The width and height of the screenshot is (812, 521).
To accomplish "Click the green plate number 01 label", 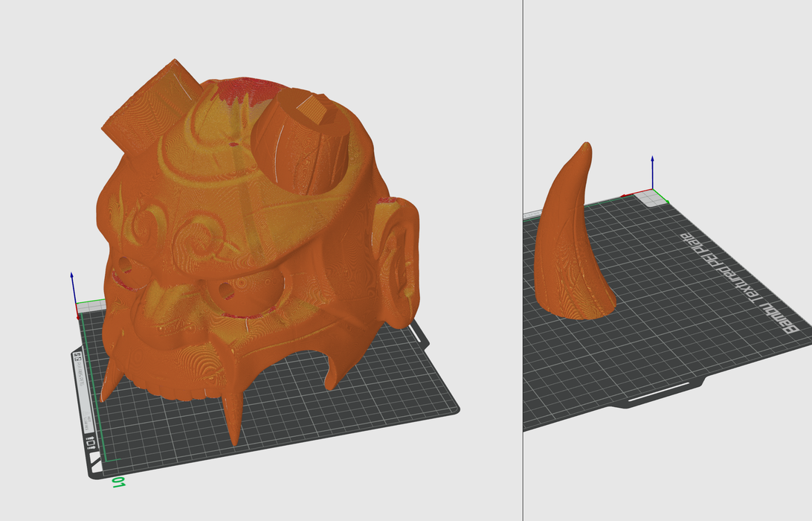I will point(118,482).
